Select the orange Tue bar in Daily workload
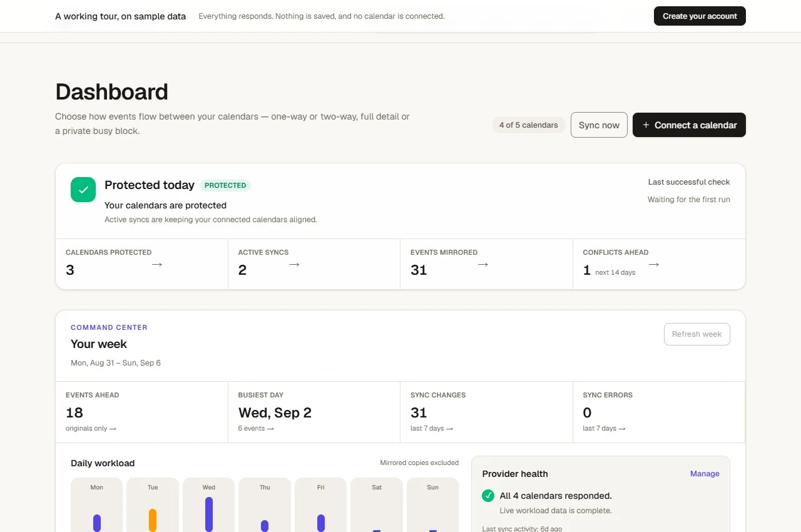Viewport: 801px width, 532px height. (x=153, y=521)
